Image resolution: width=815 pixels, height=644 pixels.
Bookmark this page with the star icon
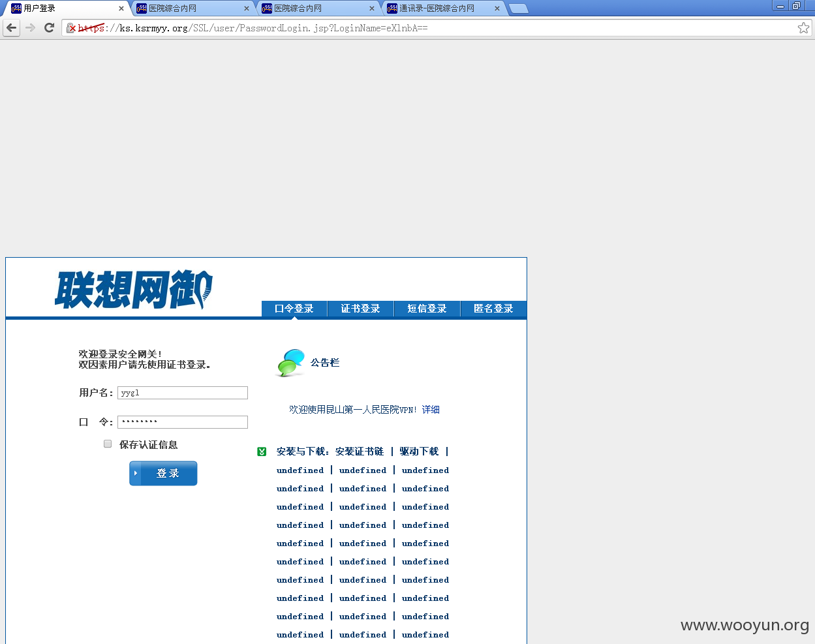point(803,28)
